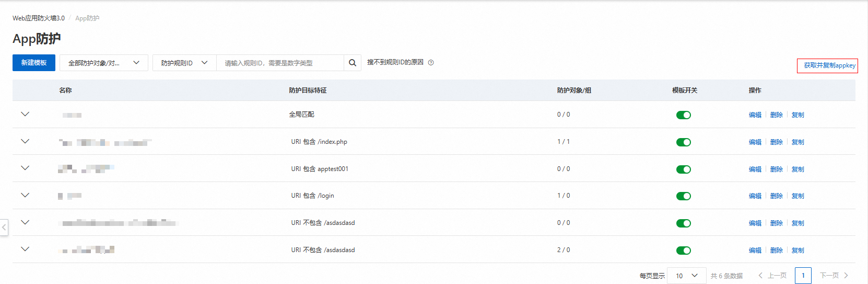
Task: Click 获取并复制appkey link
Action: [829, 65]
